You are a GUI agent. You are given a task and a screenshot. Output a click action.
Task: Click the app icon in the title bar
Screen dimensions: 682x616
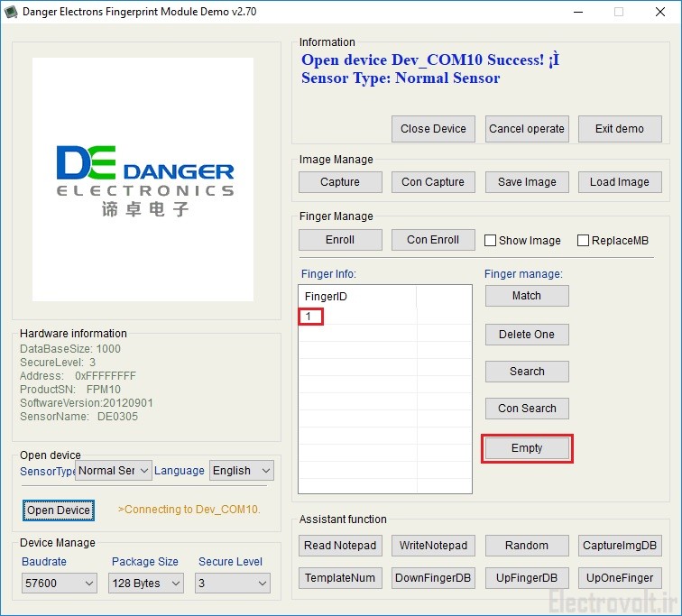[x=10, y=12]
